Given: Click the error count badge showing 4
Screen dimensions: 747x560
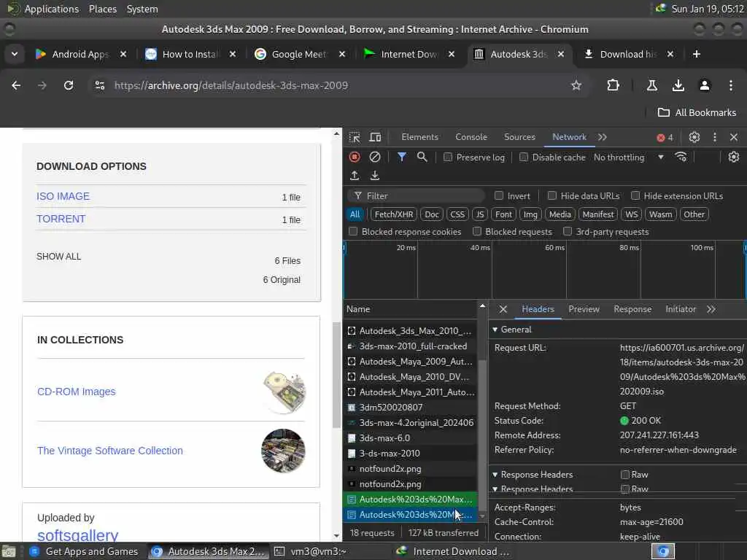Looking at the screenshot, I should [x=665, y=138].
